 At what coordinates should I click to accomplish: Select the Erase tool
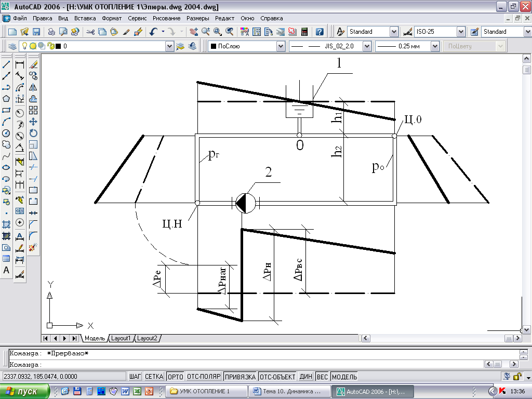pyautogui.click(x=33, y=64)
